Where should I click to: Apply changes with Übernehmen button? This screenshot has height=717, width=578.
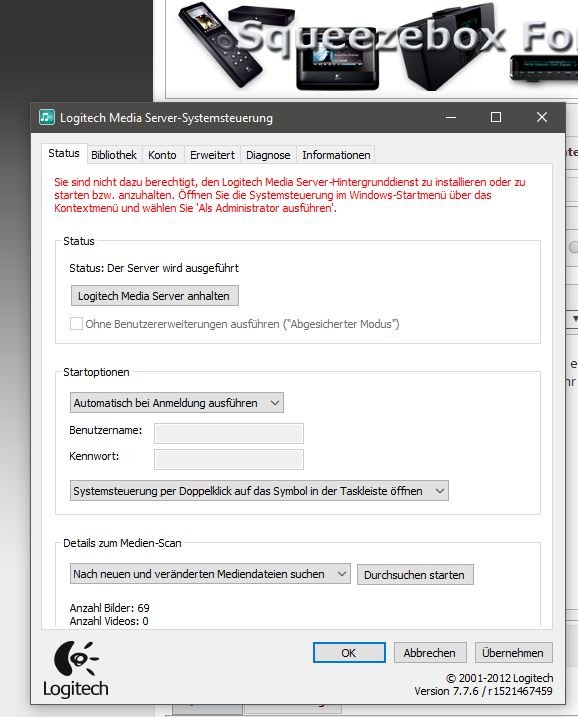[x=513, y=653]
